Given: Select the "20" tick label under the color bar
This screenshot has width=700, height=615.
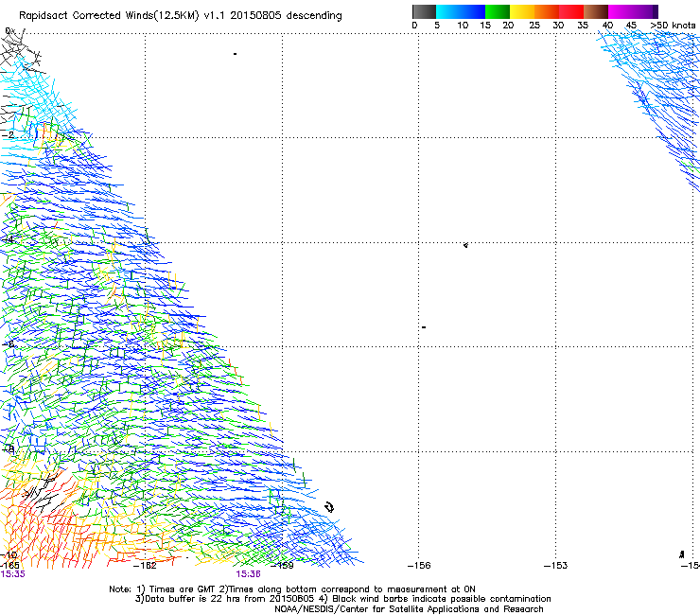Looking at the screenshot, I should click(x=508, y=26).
